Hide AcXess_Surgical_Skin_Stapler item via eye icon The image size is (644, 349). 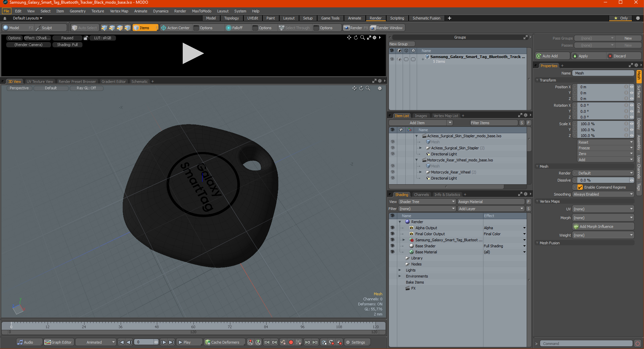click(393, 148)
